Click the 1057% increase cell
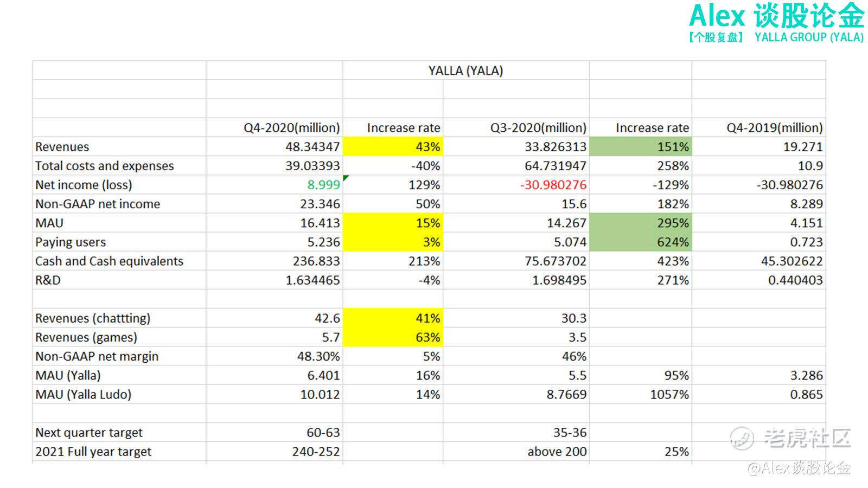This screenshot has height=488, width=868. click(x=669, y=394)
